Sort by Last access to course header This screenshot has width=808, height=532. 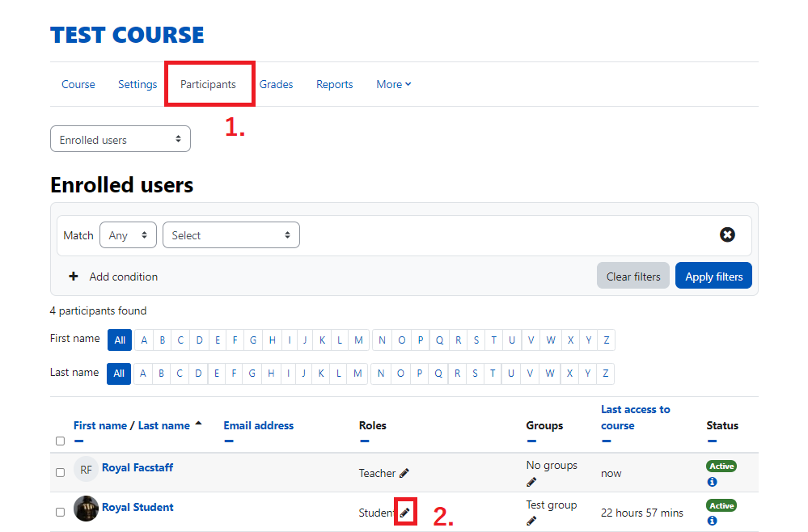[x=636, y=418]
